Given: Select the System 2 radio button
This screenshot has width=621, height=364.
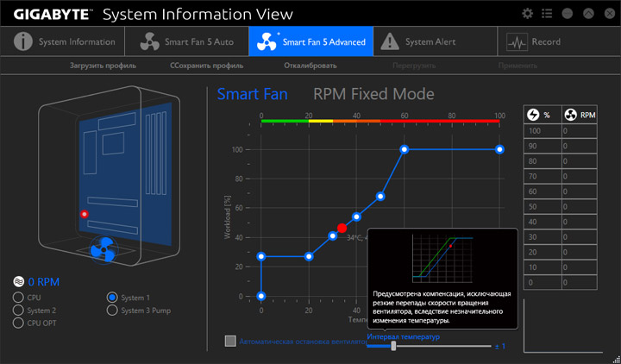Looking at the screenshot, I should pos(18,311).
